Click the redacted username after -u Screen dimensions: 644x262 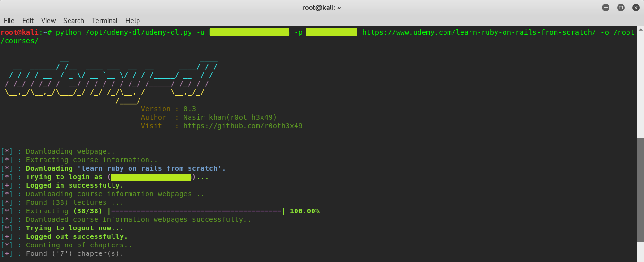250,32
